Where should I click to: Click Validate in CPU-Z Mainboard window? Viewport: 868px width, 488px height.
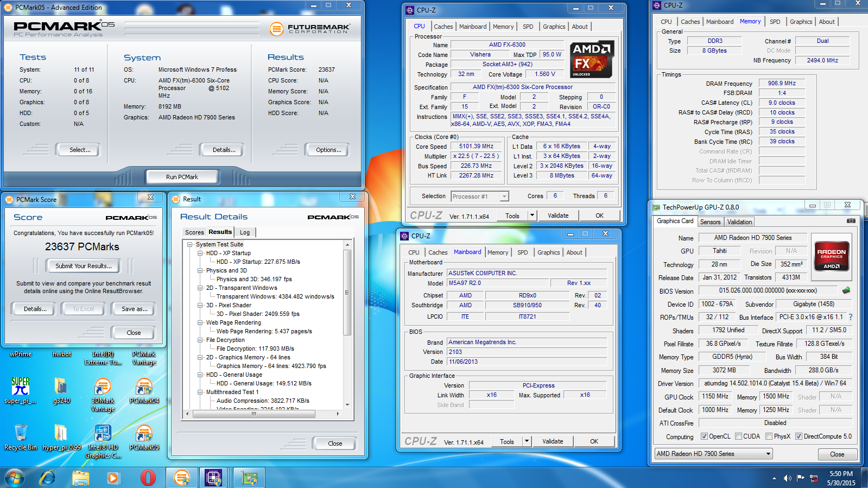(x=553, y=441)
